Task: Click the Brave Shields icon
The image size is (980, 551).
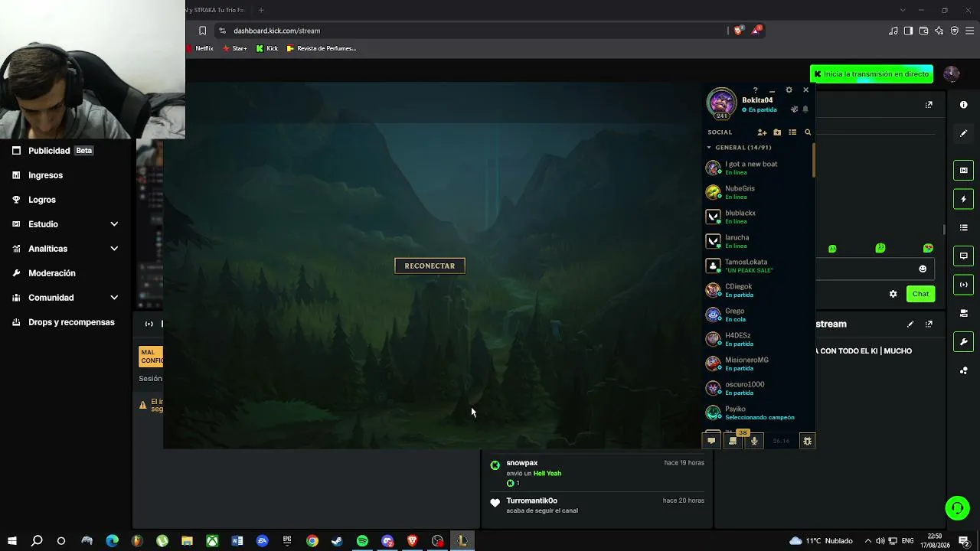Action: [738, 31]
